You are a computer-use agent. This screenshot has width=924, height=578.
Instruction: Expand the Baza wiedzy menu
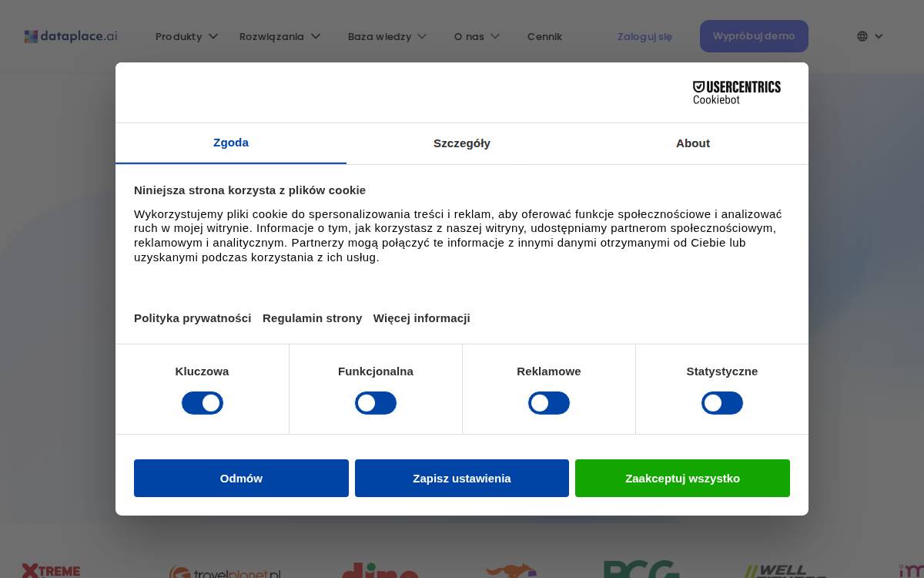coord(387,36)
